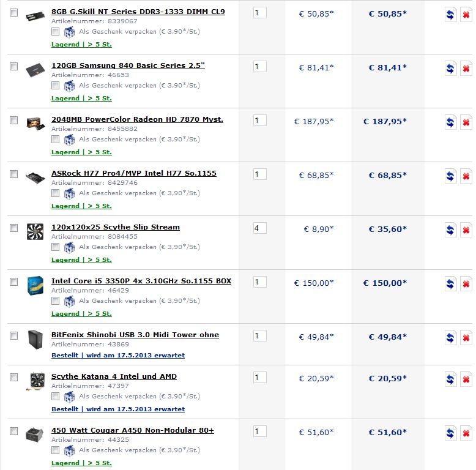Remove Scythe Katana 4 cooler with X
Viewport: 476px width, 470px height.
pos(466,379)
